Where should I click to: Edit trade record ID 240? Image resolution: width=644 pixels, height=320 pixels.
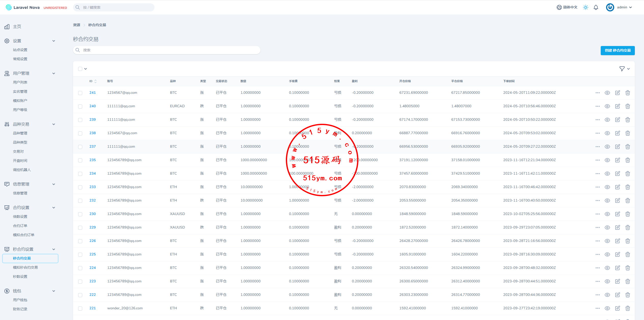[x=617, y=106]
